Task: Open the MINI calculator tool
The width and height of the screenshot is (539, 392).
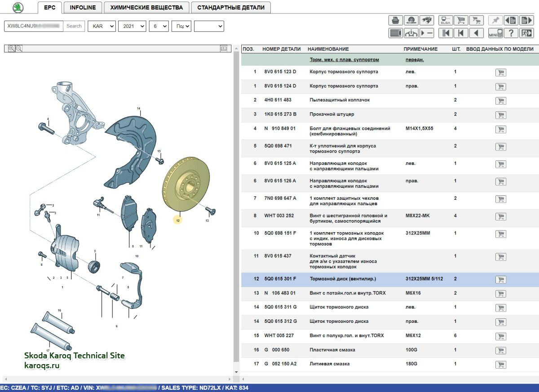Action: tap(495, 33)
